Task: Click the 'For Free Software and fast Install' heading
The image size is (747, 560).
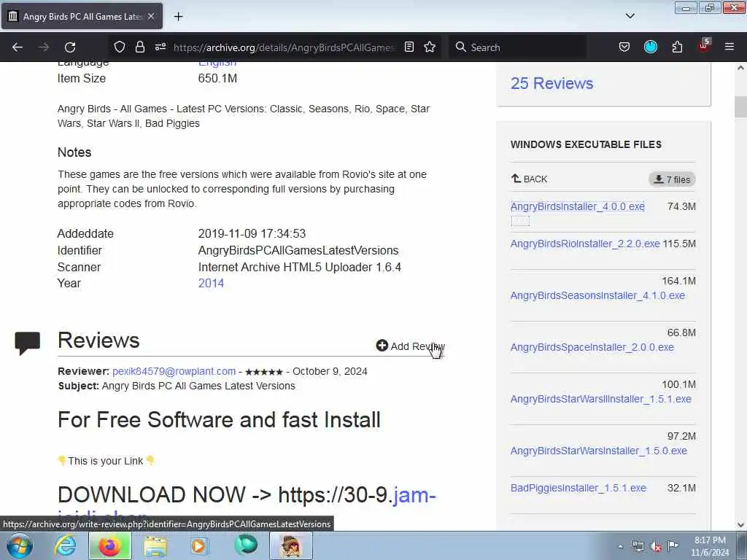Action: click(219, 420)
